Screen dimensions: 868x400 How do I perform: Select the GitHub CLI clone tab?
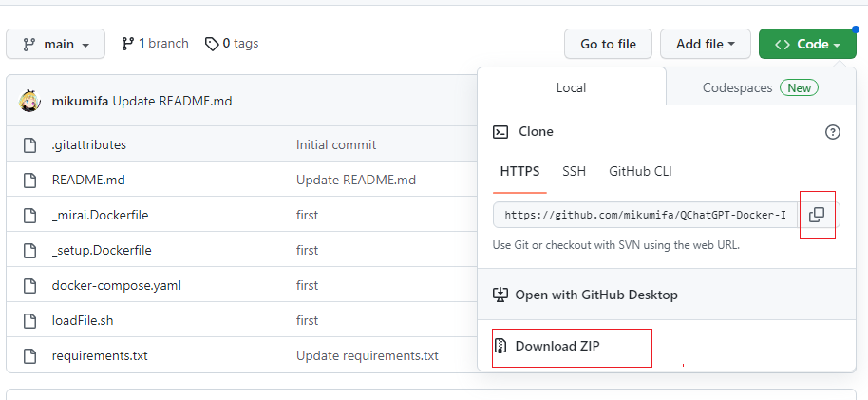[x=640, y=172]
